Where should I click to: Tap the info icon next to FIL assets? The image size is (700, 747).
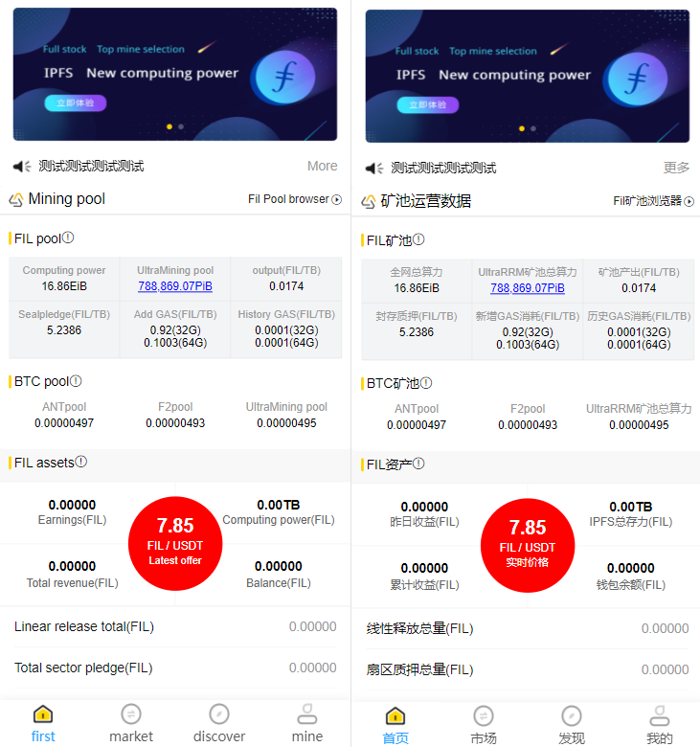pos(81,462)
